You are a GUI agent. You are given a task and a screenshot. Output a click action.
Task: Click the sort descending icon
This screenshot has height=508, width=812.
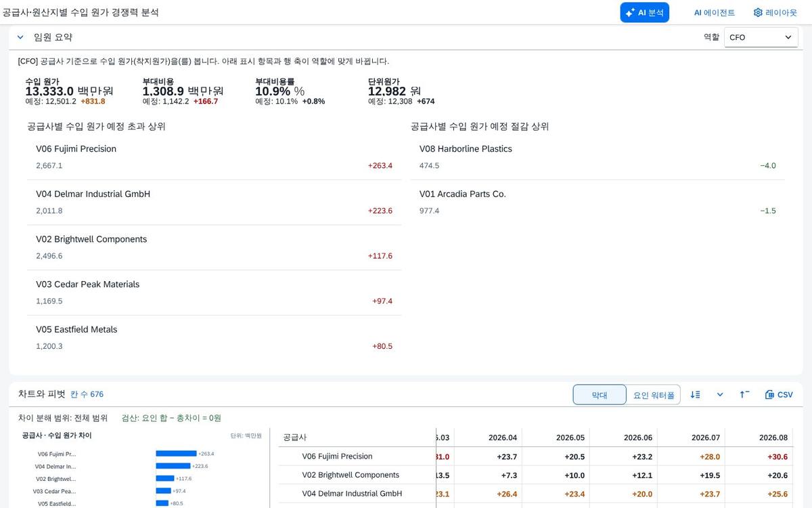[x=695, y=394]
